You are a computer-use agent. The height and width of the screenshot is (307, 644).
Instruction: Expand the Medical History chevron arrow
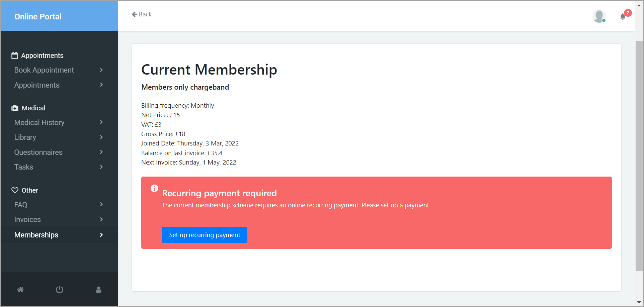pos(101,122)
